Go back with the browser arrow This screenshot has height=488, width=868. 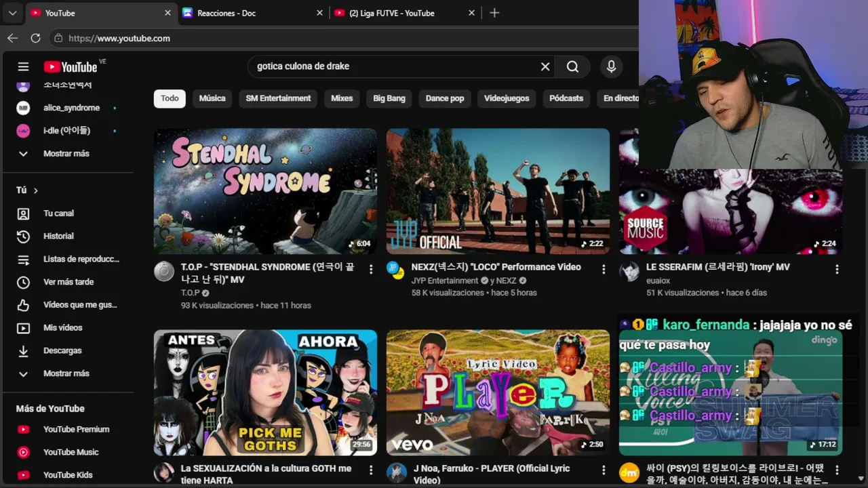(12, 39)
